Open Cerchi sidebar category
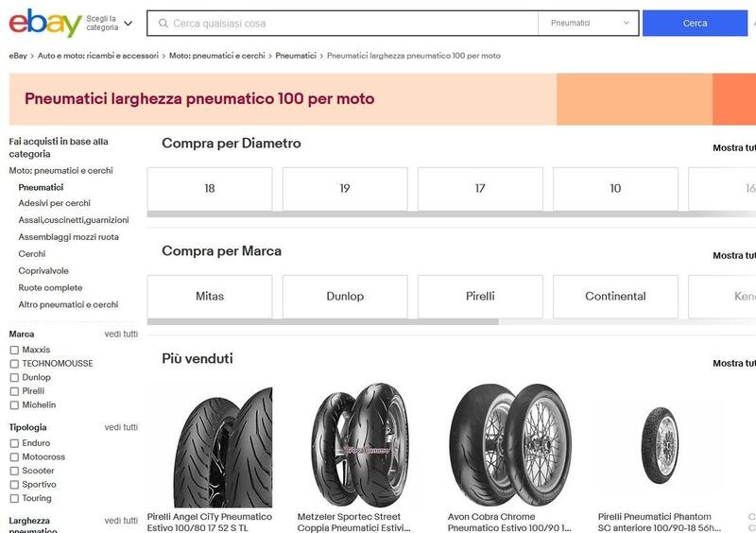 [x=32, y=253]
